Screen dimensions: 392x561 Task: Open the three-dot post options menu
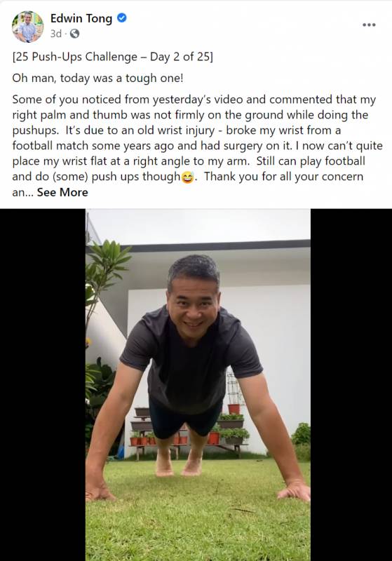click(x=369, y=25)
